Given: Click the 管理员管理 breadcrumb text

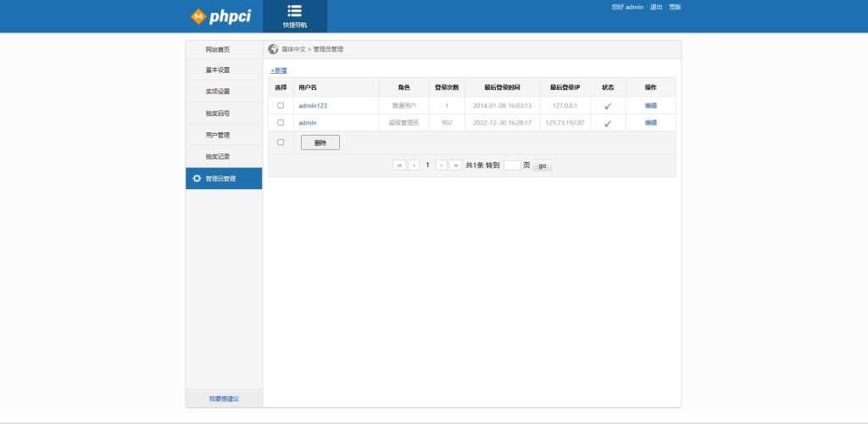Looking at the screenshot, I should (328, 49).
